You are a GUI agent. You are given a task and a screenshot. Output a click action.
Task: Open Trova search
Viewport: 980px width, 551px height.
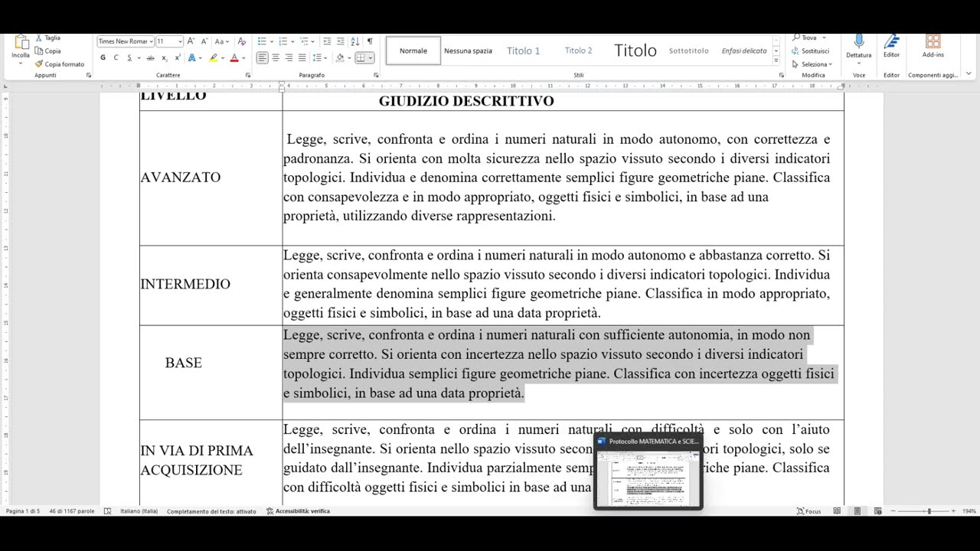(805, 37)
